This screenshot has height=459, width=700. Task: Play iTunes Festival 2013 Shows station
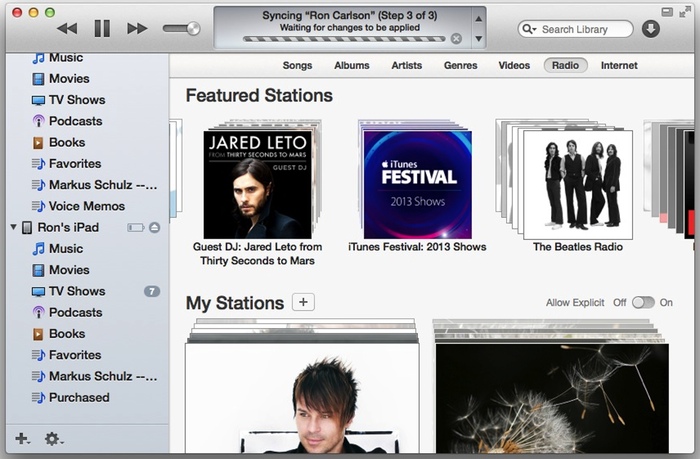[x=417, y=184]
